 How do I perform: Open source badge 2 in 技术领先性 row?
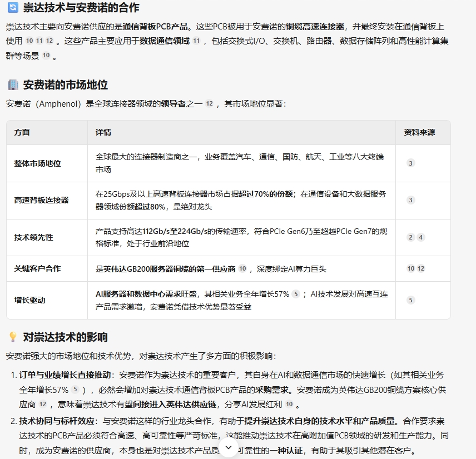click(x=410, y=237)
